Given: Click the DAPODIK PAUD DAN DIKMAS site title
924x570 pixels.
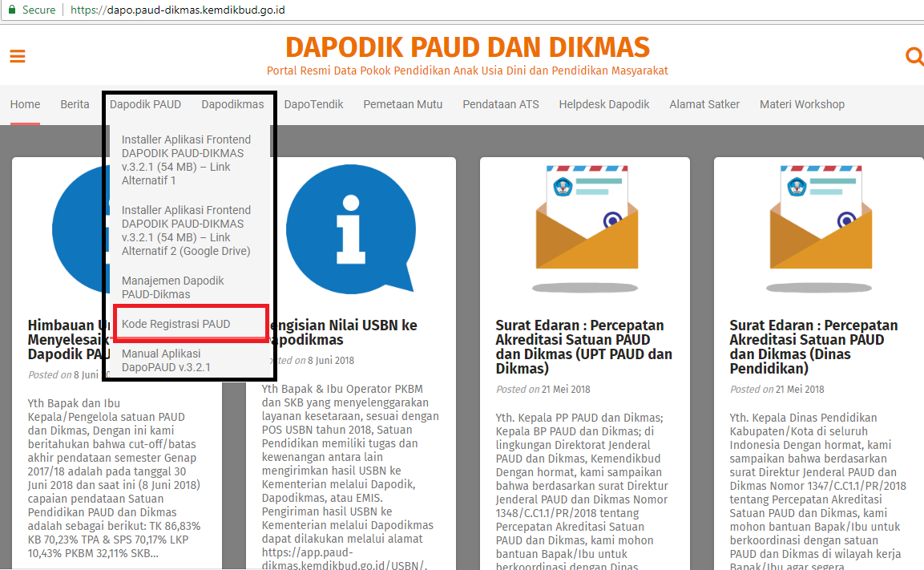Looking at the screenshot, I should pyautogui.click(x=467, y=47).
